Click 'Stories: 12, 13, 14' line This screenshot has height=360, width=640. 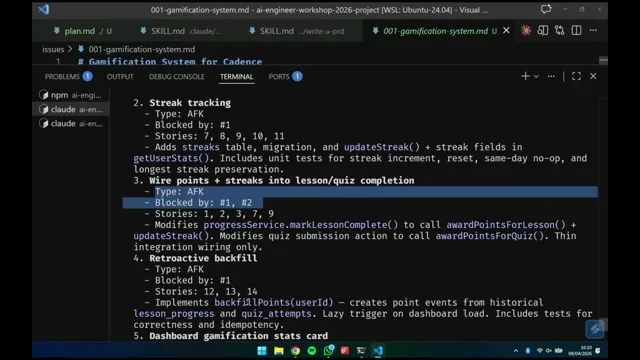point(206,291)
